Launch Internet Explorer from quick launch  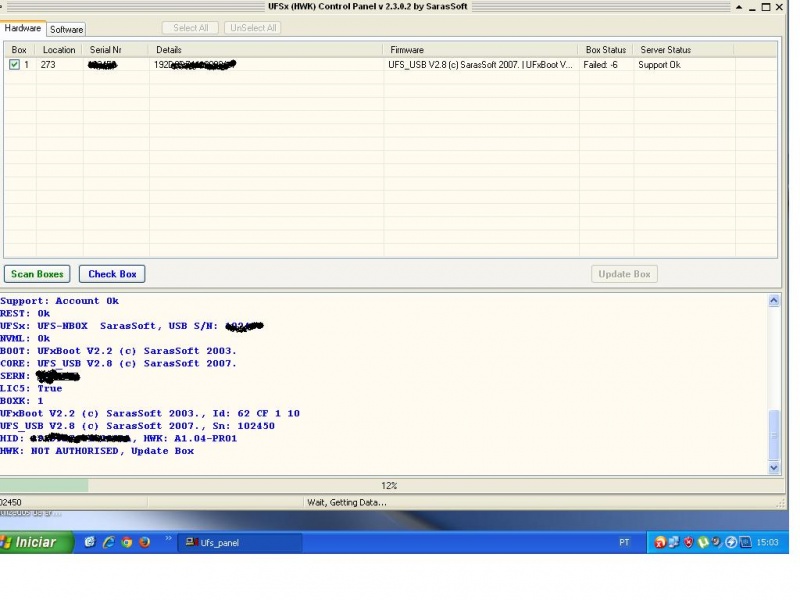coord(108,542)
